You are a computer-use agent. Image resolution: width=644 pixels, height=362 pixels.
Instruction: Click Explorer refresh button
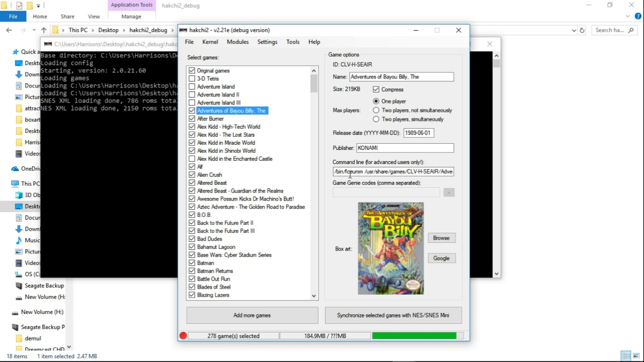(582, 30)
